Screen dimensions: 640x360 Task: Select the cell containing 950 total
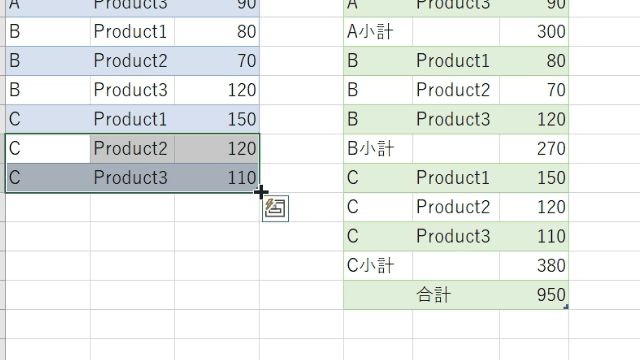point(534,295)
